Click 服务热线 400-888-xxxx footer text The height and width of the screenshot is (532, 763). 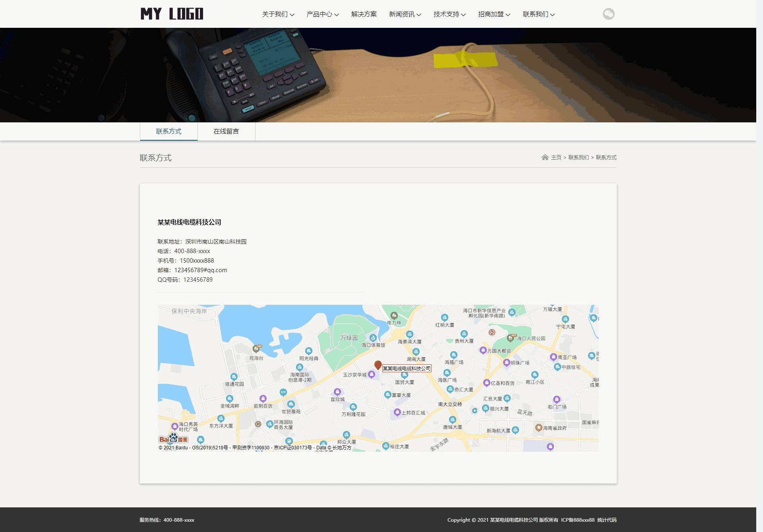pyautogui.click(x=167, y=520)
